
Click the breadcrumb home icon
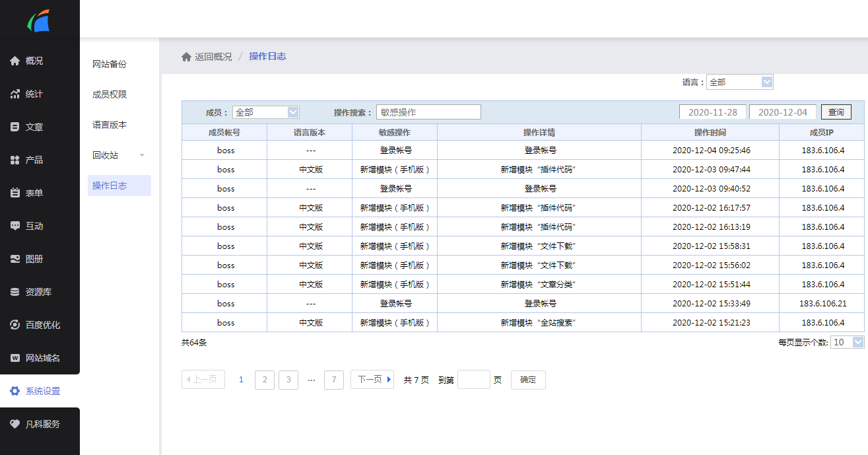pyautogui.click(x=186, y=57)
